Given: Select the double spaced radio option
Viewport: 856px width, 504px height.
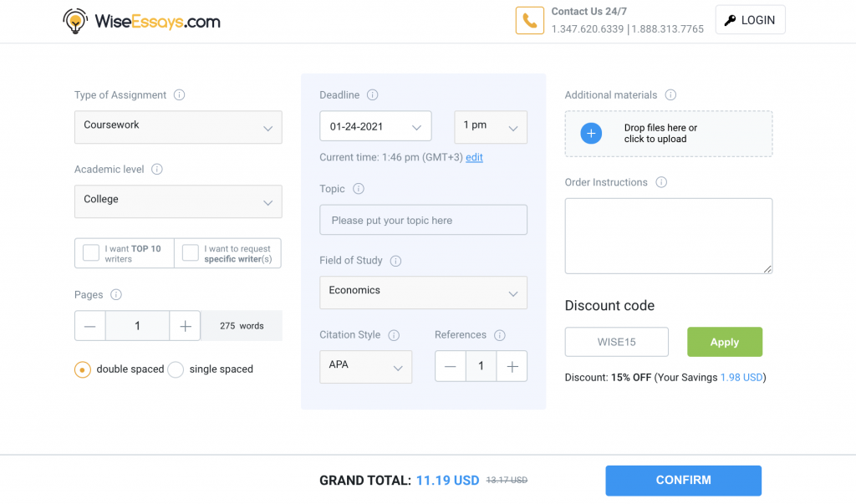Looking at the screenshot, I should click(x=83, y=369).
